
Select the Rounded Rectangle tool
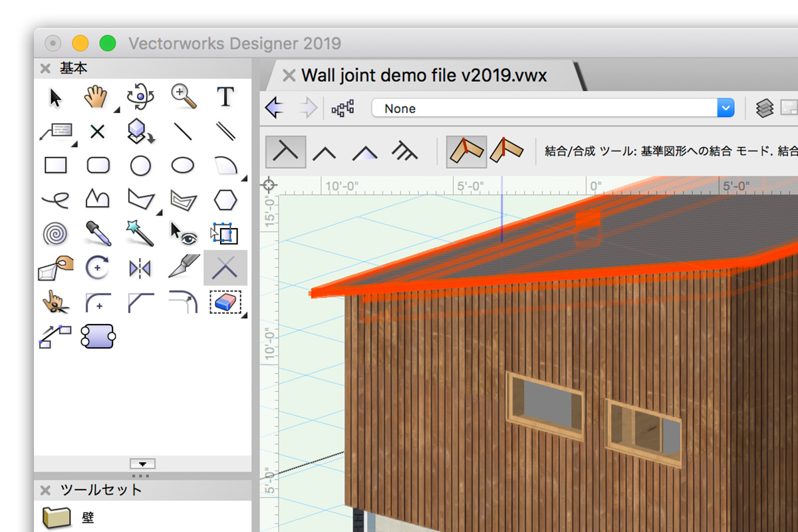[x=98, y=165]
